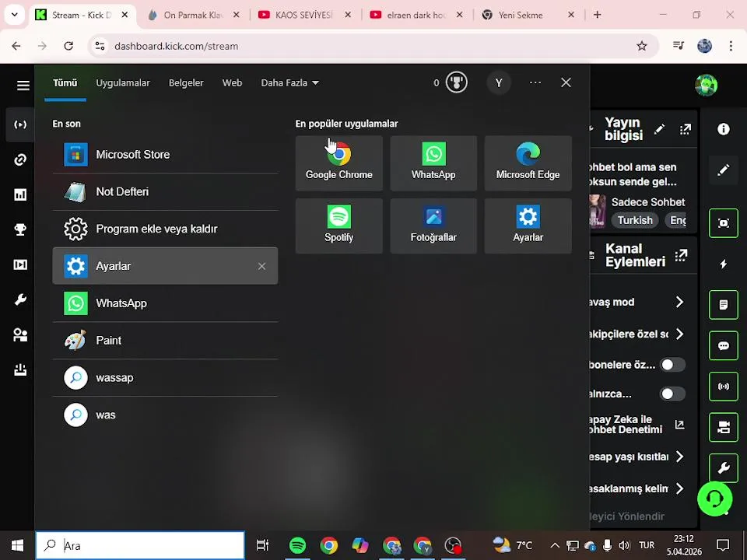
Task: Expand Yavaş mod option chevron
Action: pyautogui.click(x=680, y=302)
